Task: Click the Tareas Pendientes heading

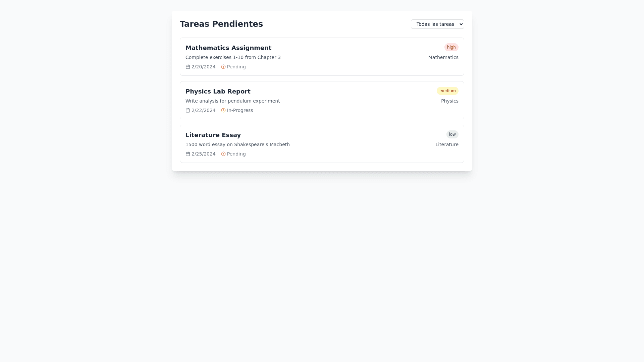Action: pyautogui.click(x=221, y=24)
